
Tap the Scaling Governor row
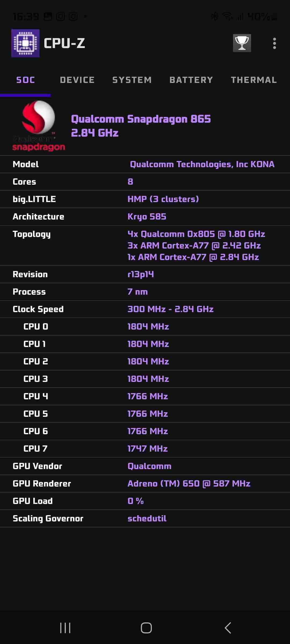pyautogui.click(x=145, y=518)
